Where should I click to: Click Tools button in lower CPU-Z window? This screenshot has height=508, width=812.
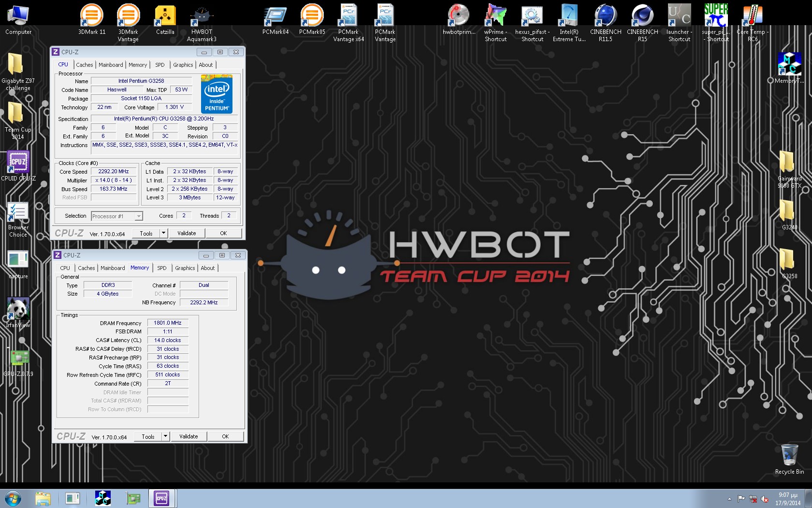(x=148, y=436)
